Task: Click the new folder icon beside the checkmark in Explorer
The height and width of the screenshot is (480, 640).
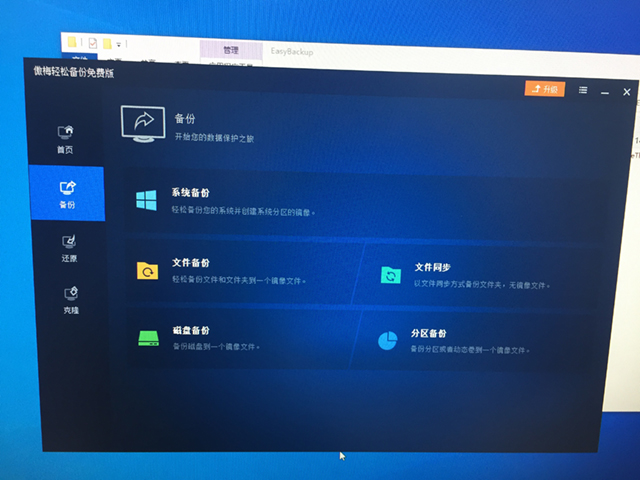Action: 107,43
